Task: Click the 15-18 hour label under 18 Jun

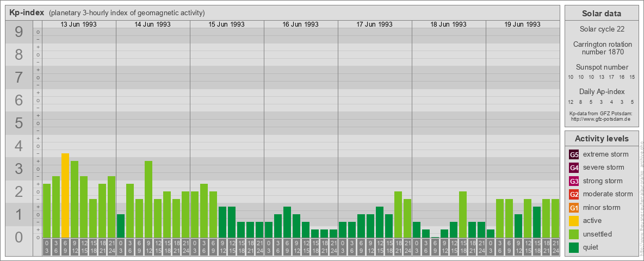Action: 463,247
